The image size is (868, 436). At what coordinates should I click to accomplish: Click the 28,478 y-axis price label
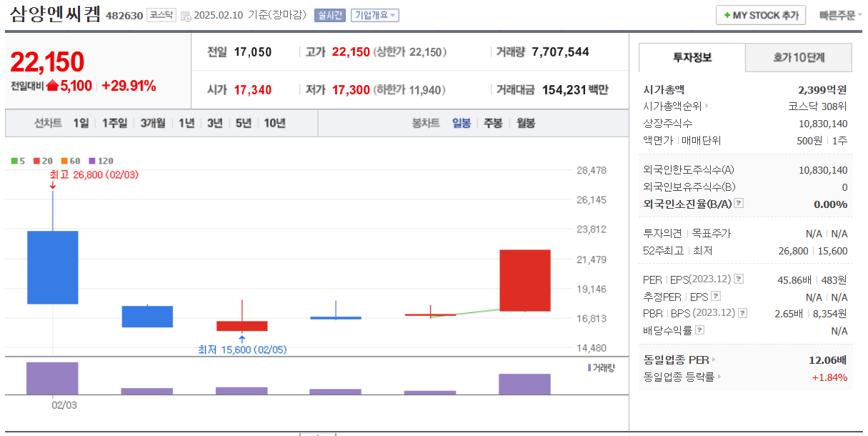[x=592, y=170]
